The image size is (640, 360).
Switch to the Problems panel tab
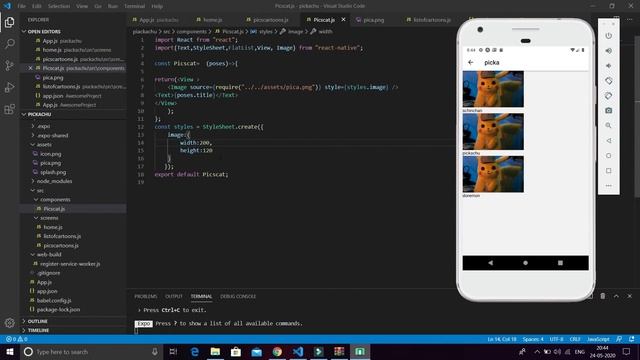pos(146,296)
